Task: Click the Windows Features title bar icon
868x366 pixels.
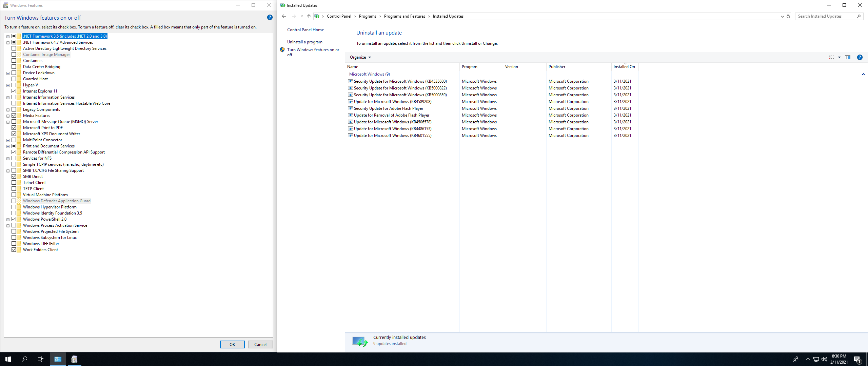Action: point(5,5)
